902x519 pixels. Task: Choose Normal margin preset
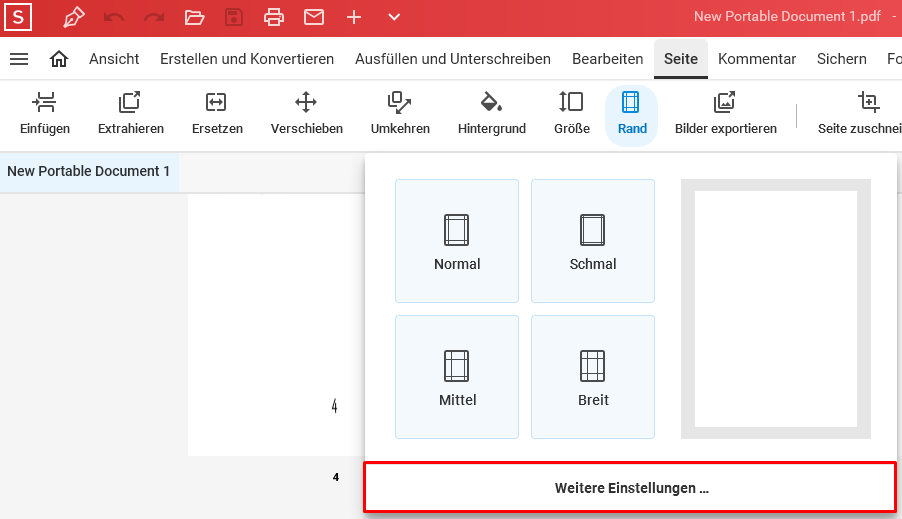[457, 241]
